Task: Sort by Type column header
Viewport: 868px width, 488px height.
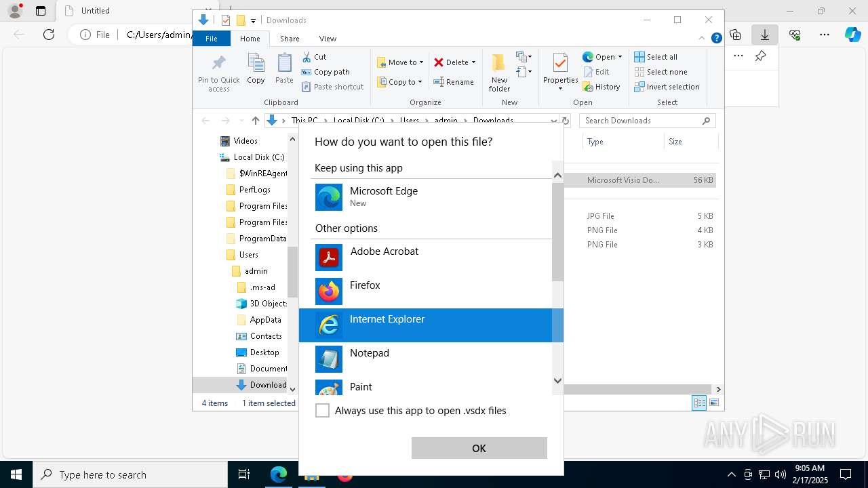Action: coord(623,142)
